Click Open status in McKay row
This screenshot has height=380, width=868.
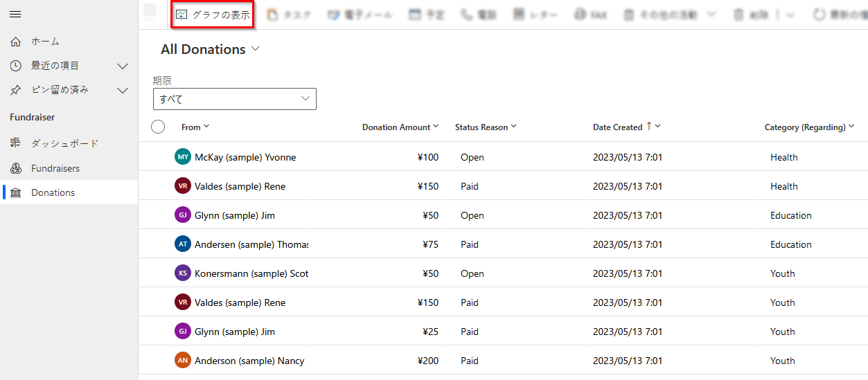click(472, 157)
